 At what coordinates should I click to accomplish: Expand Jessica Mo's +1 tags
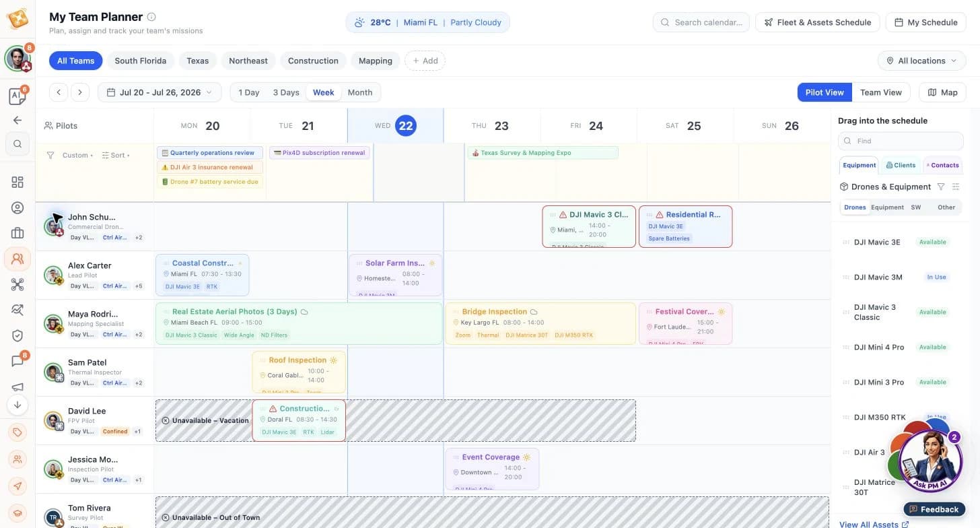[139, 480]
